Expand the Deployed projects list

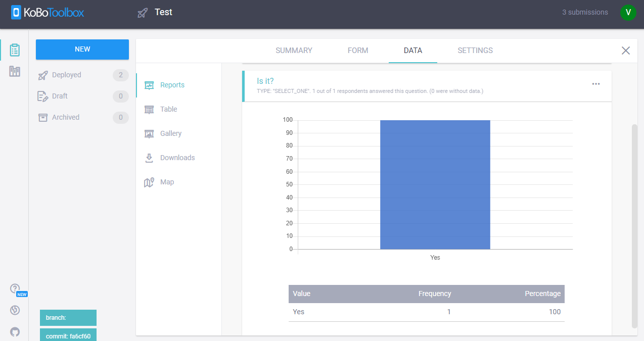pos(67,75)
